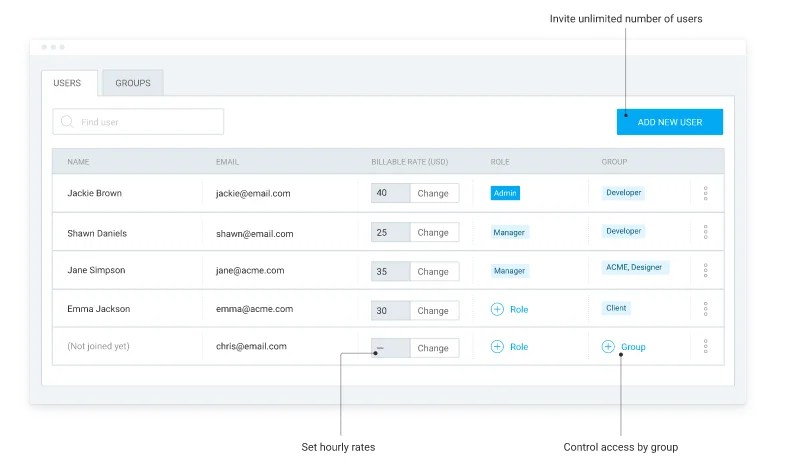797x470 pixels.
Task: Click Jackie Brown's Developer group tag
Action: [x=624, y=193]
